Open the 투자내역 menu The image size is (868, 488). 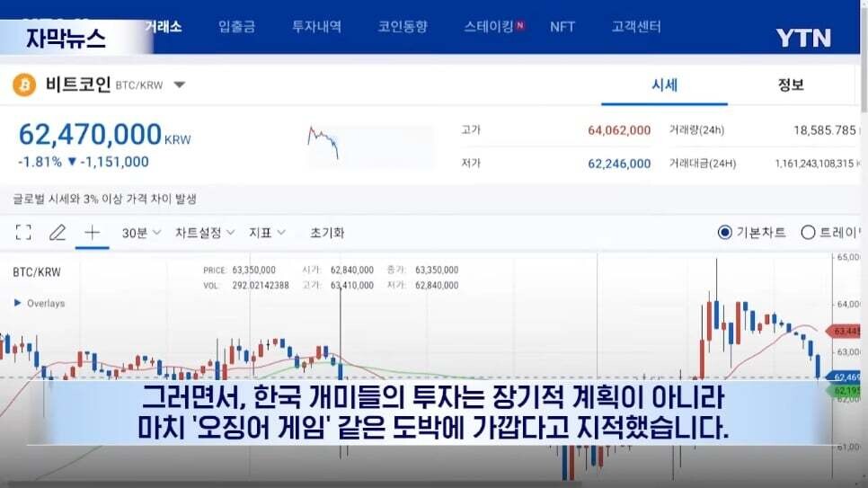coord(316,27)
